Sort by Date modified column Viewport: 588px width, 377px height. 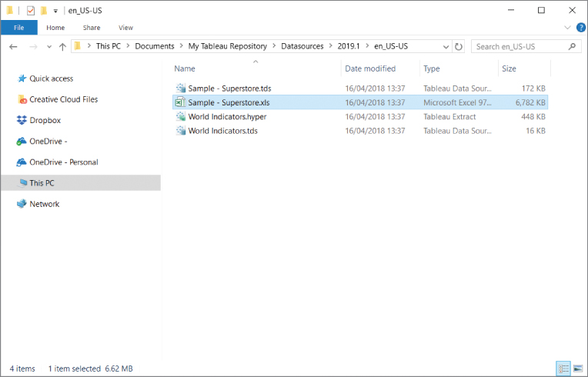click(x=370, y=68)
